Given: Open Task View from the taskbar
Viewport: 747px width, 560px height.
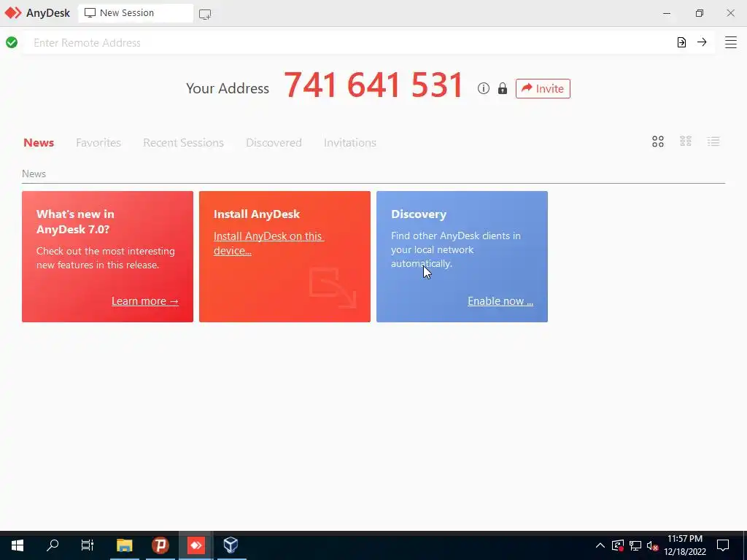Looking at the screenshot, I should click(x=88, y=545).
